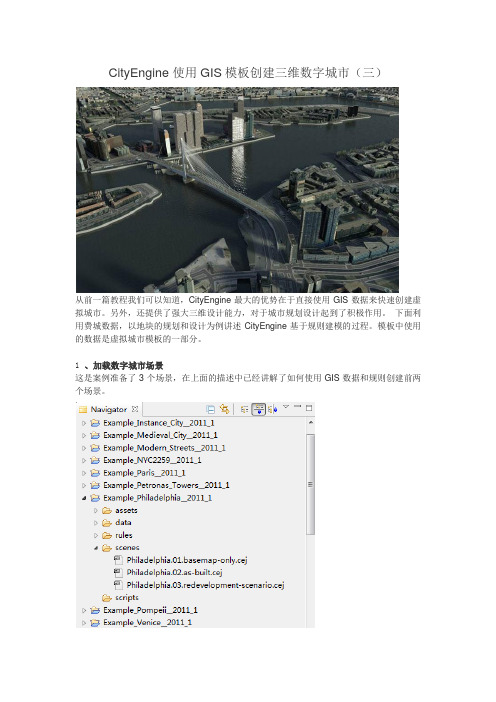The height and width of the screenshot is (702, 496).
Task: Expand the data folder
Action: (x=95, y=522)
